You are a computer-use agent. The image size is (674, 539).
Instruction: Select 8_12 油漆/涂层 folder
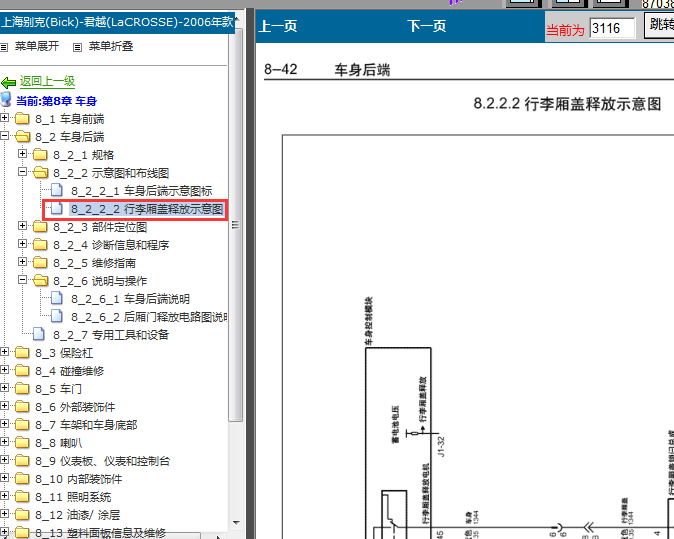[77, 515]
